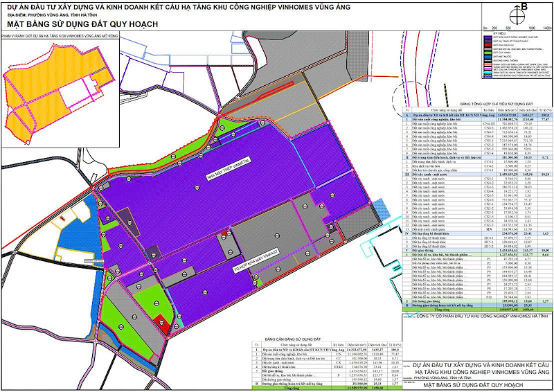
Task: Click the gray parking land legend swatch
Action: coord(488,49)
